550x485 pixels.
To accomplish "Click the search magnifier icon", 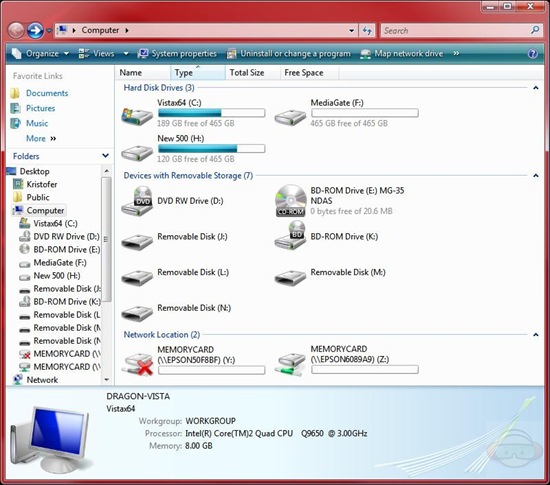I will click(x=535, y=30).
